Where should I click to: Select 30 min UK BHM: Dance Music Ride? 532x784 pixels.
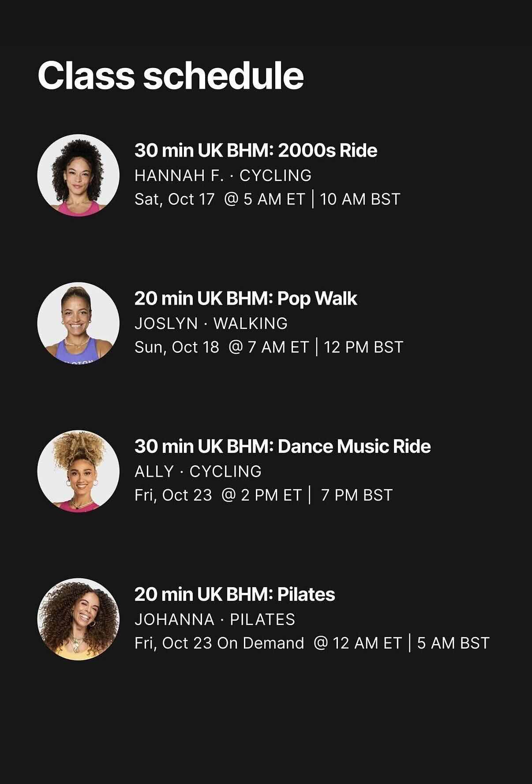(x=283, y=446)
